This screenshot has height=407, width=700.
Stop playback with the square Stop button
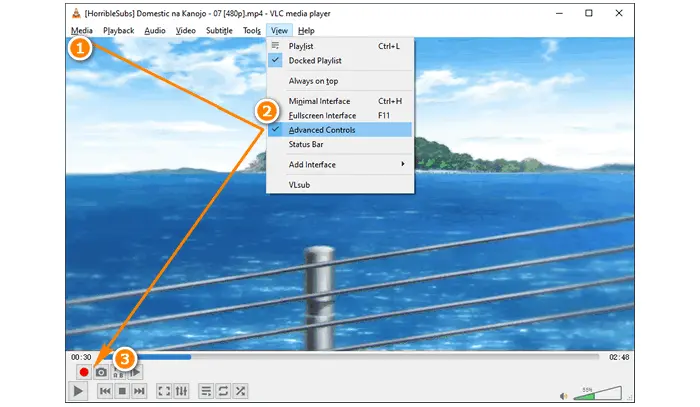tap(122, 391)
